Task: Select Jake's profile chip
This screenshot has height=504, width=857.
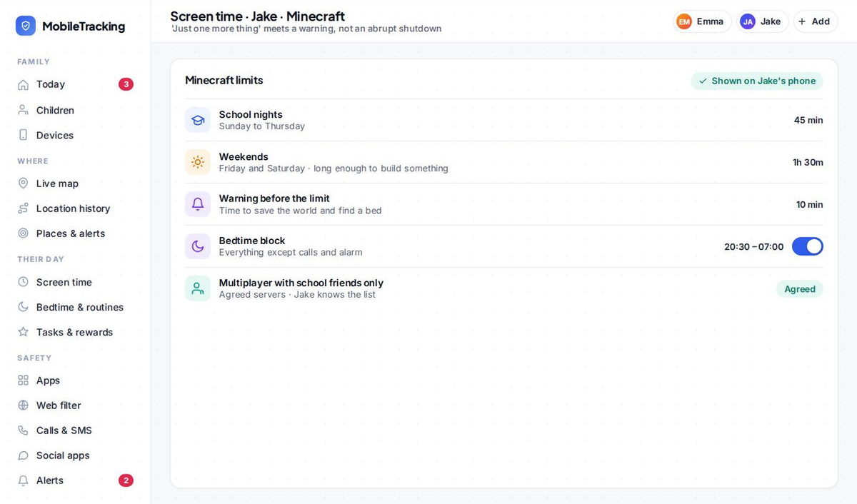Action: pyautogui.click(x=762, y=21)
